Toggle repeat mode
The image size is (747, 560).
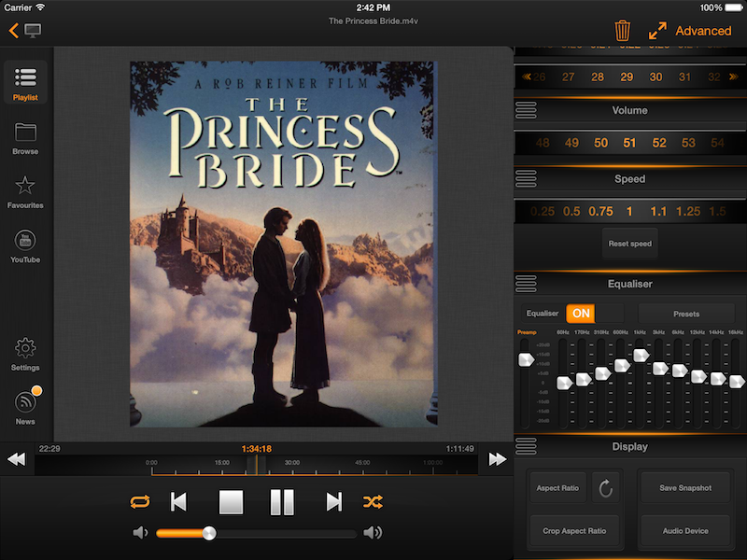click(139, 501)
